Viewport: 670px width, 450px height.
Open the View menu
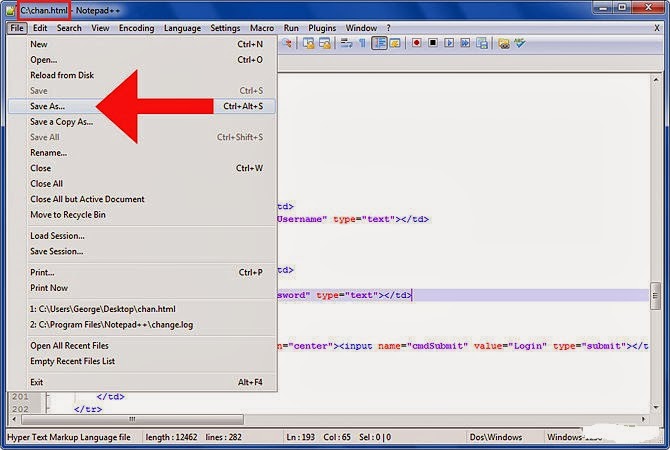(100, 28)
